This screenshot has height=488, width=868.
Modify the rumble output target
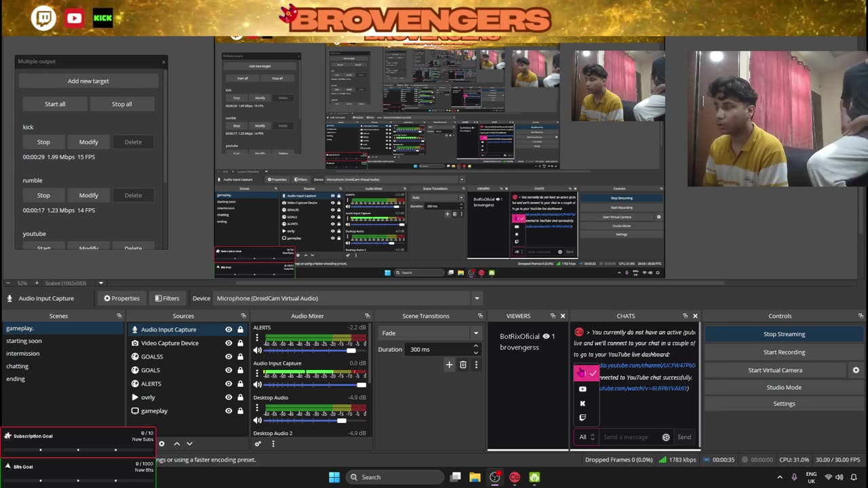point(89,195)
